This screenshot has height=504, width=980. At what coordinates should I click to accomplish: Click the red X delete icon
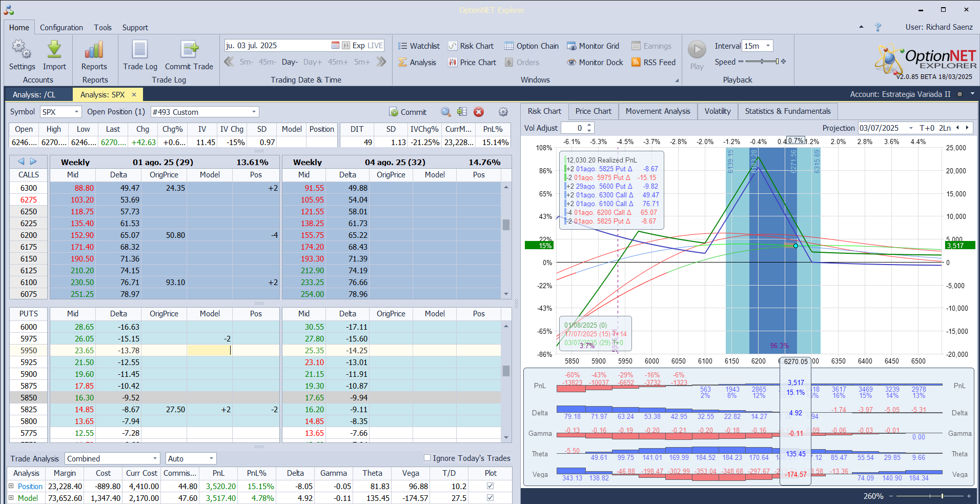(479, 112)
